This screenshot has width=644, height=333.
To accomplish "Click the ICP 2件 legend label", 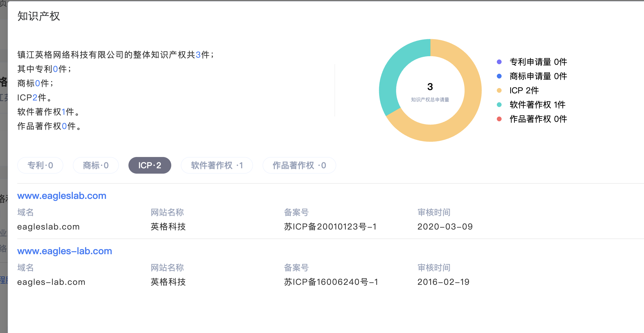I will 524,90.
